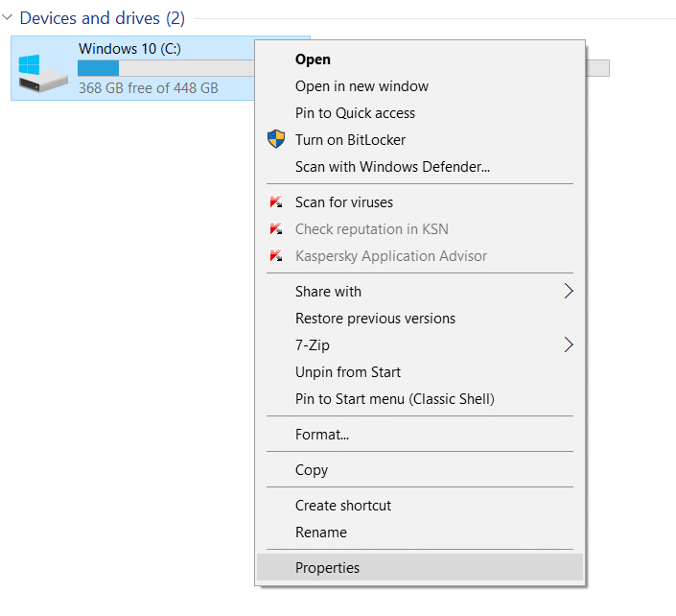Click Kaspersky icon beside Kaspersky Application Advisor
676x616 pixels.
(276, 255)
